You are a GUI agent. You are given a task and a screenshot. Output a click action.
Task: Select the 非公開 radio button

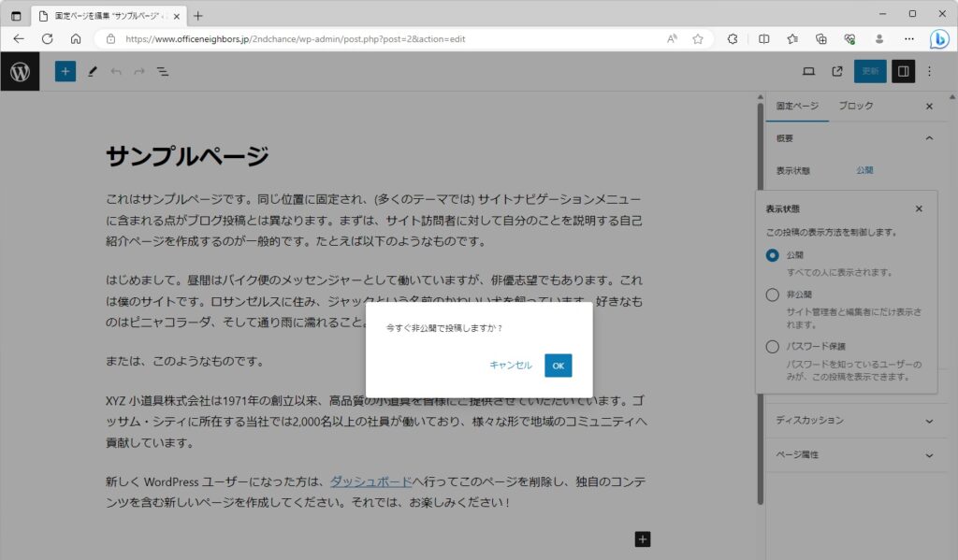(x=772, y=294)
